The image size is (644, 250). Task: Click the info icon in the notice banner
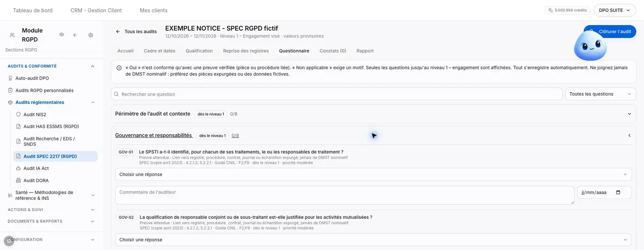(119, 68)
